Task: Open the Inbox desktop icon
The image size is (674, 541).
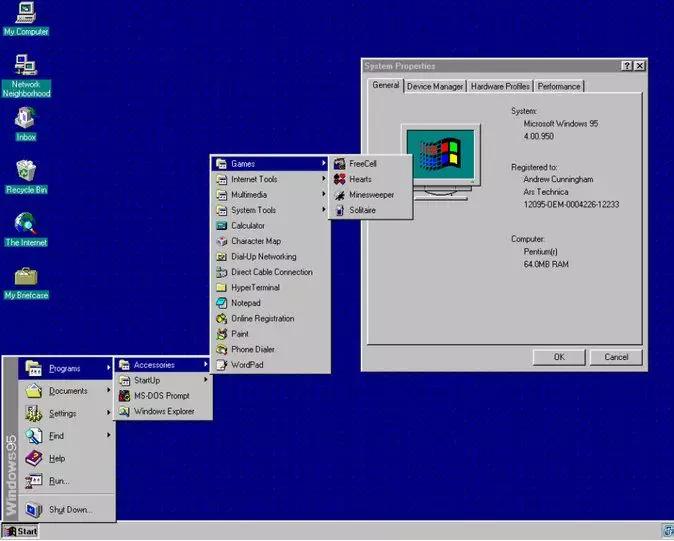Action: (25, 120)
